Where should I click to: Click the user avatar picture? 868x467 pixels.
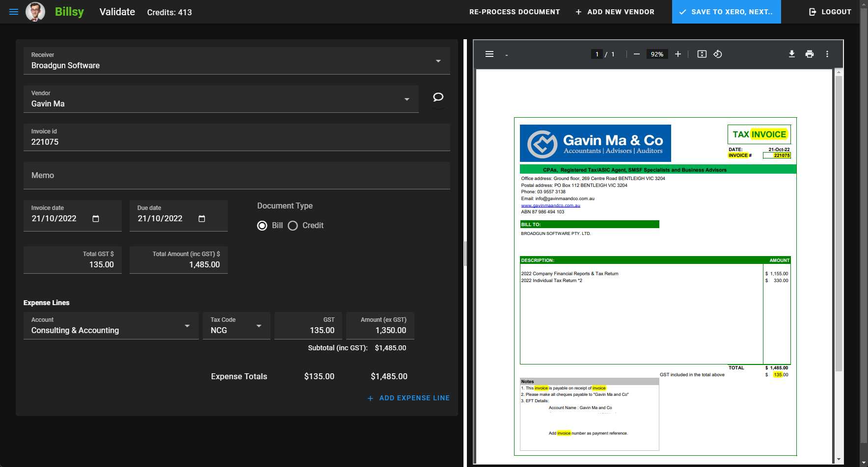pyautogui.click(x=35, y=12)
